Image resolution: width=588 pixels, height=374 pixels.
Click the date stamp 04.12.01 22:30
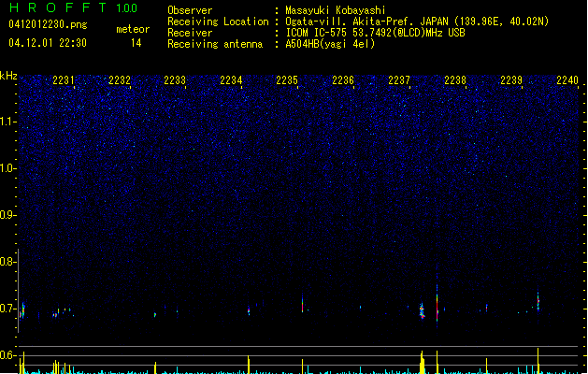48,43
